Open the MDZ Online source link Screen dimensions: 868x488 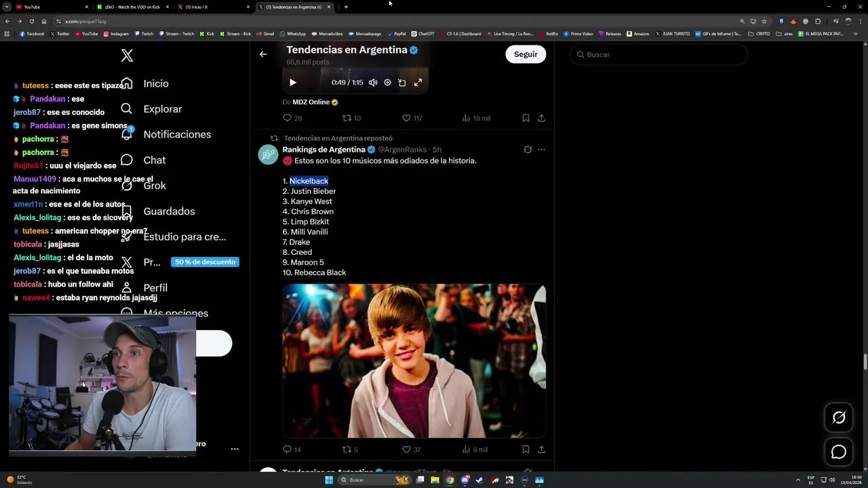pyautogui.click(x=311, y=102)
